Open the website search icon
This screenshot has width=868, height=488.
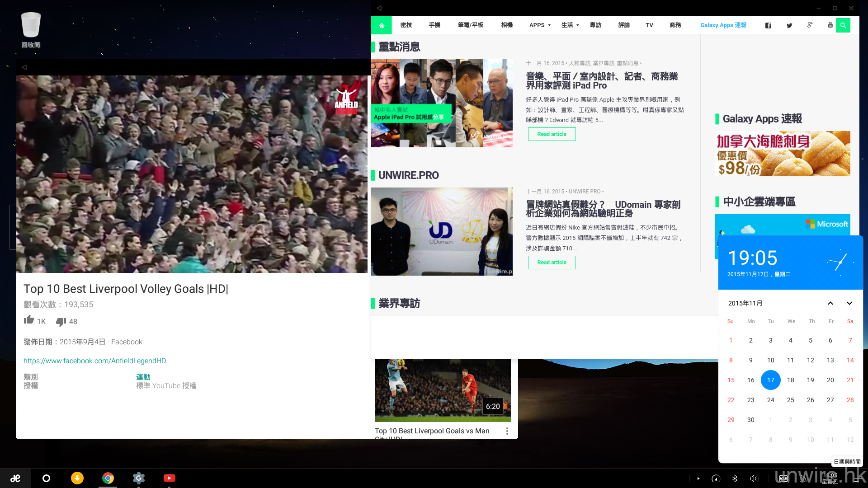pyautogui.click(x=843, y=25)
